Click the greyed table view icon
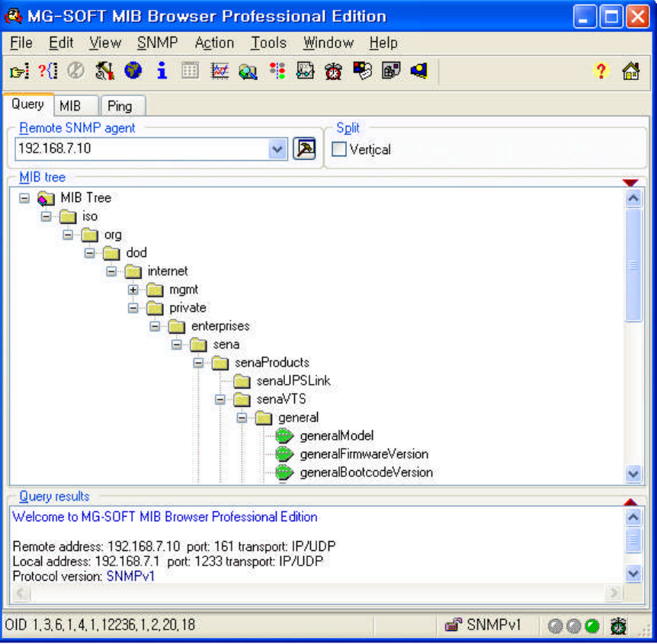Screen dimensions: 657x644 click(191, 71)
